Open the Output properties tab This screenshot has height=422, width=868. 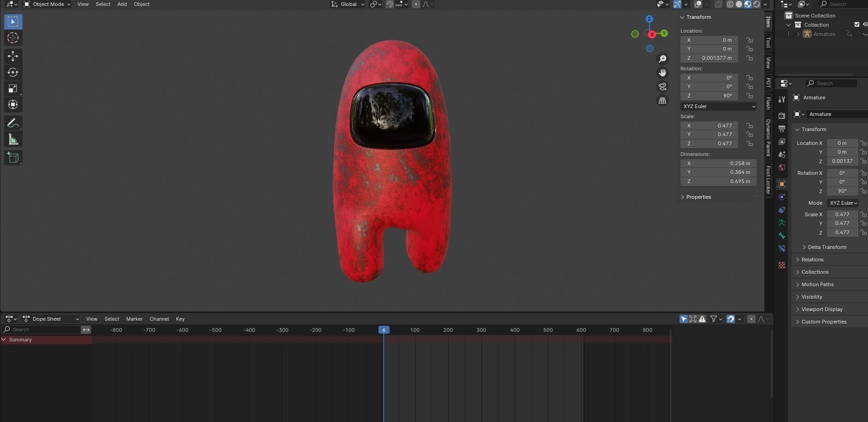pyautogui.click(x=782, y=129)
